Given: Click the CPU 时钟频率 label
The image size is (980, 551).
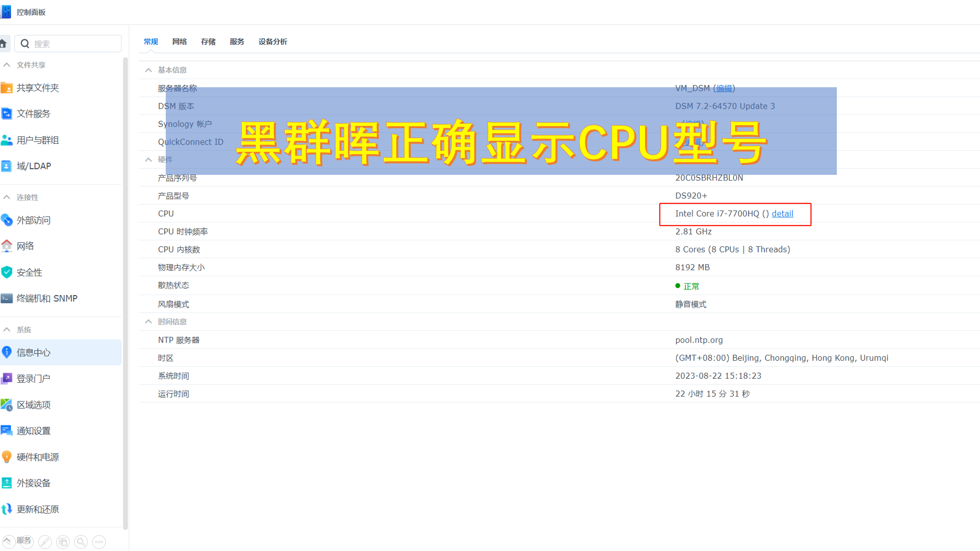Looking at the screenshot, I should [x=183, y=231].
